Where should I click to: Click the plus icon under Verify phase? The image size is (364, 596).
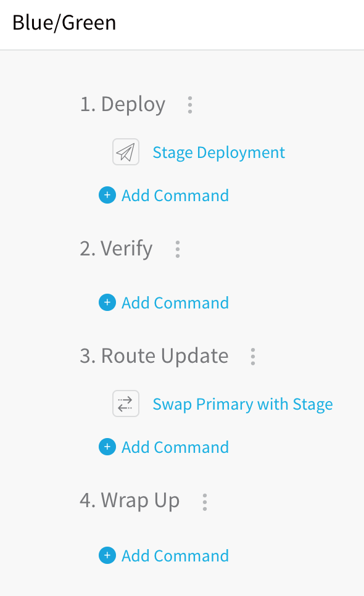(107, 302)
